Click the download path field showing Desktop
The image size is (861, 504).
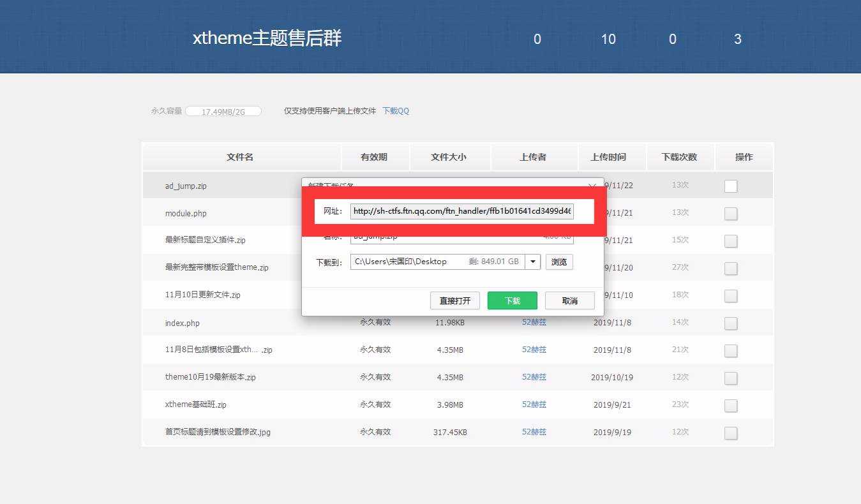coord(437,262)
